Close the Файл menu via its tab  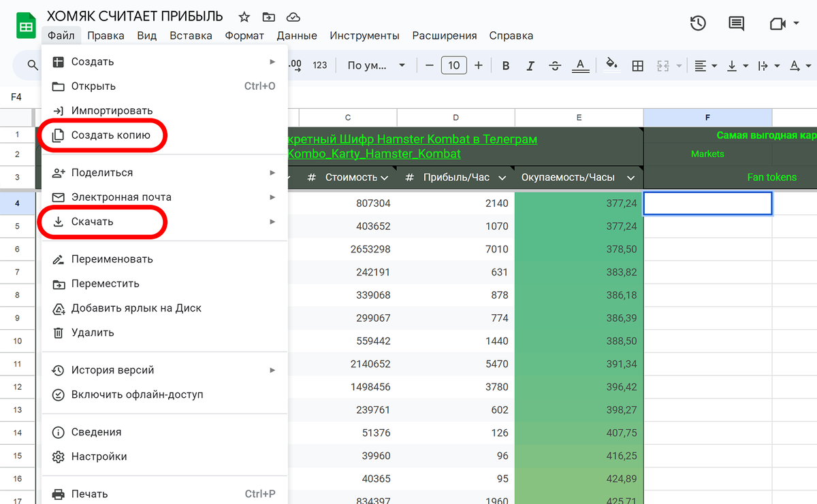tap(61, 35)
